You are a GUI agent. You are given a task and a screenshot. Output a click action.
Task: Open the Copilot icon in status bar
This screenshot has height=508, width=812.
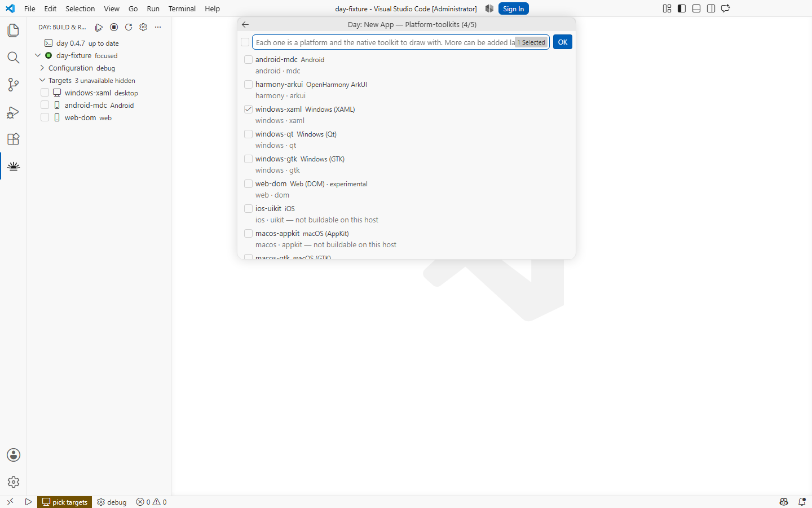point(784,502)
